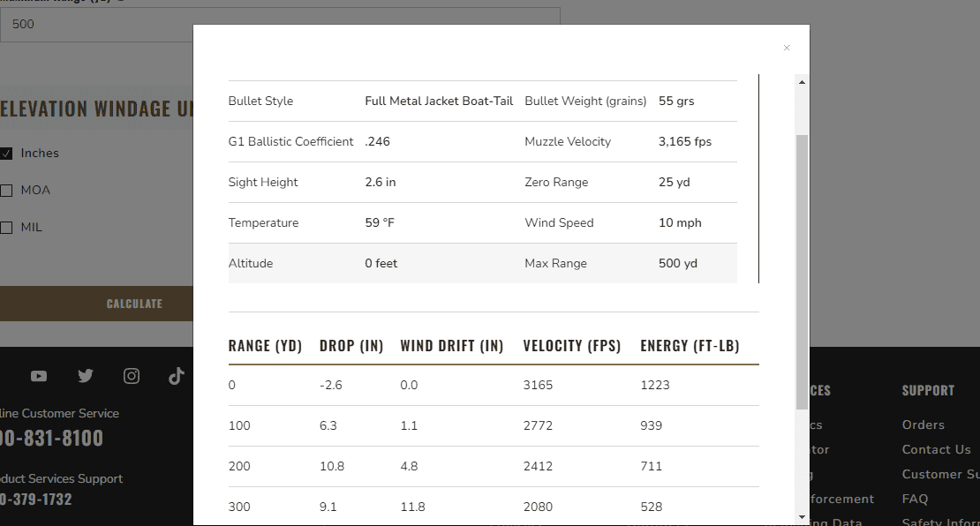Click the maximum range input field
The width and height of the screenshot is (980, 526).
[96, 25]
